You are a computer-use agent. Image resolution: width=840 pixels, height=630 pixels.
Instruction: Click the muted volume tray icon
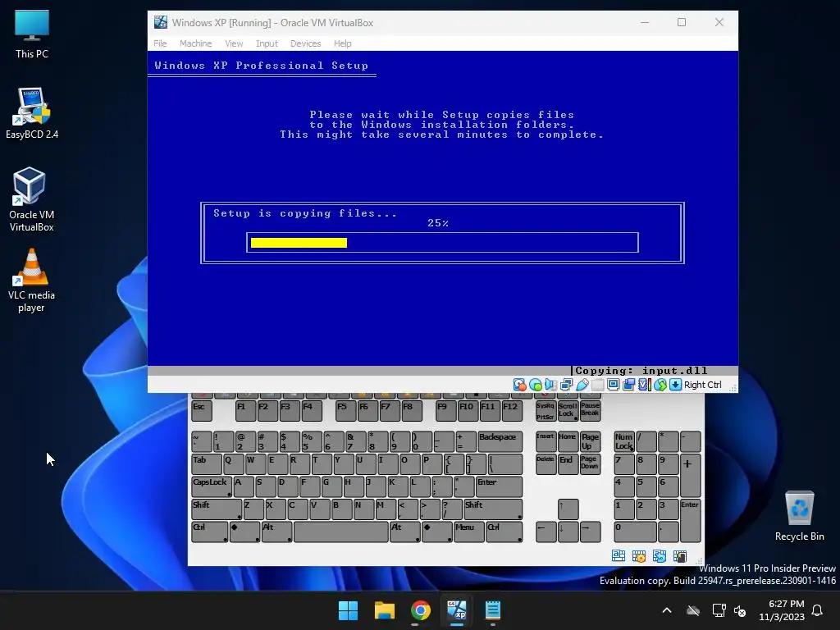pyautogui.click(x=740, y=610)
